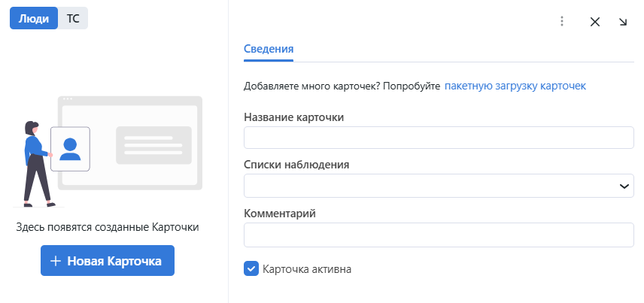Click into the Комментарий text field
Screen dimensions: 644x303
439,235
